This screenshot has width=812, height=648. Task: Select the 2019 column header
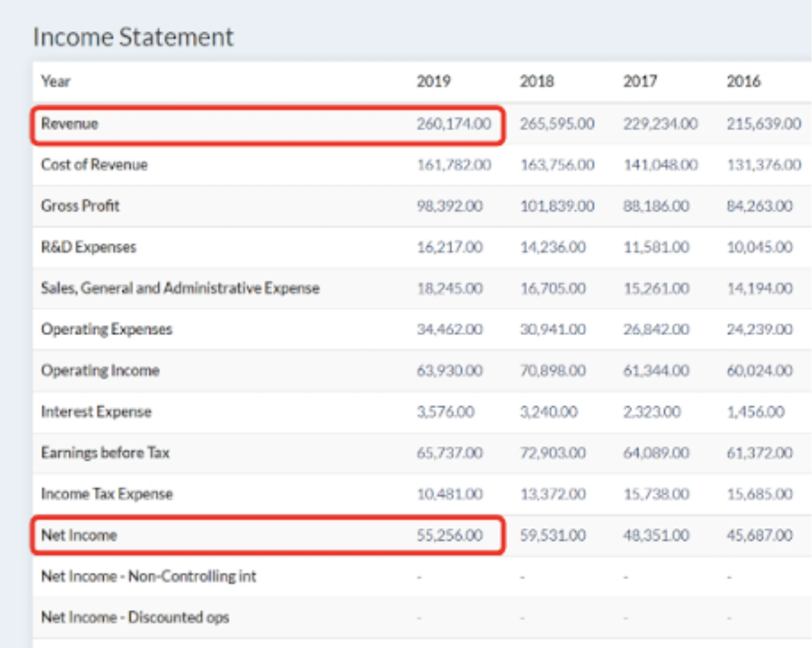(434, 81)
